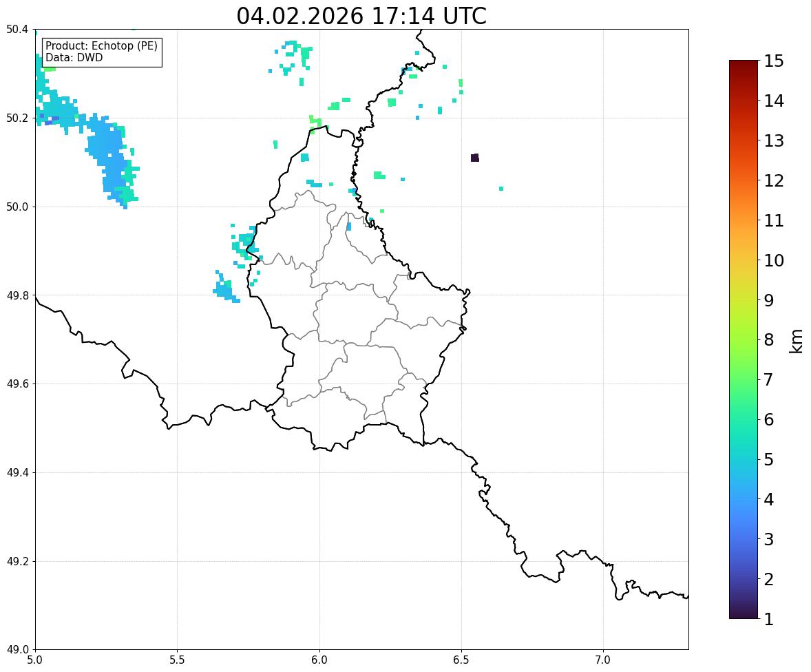Image resolution: width=811 pixels, height=672 pixels.
Task: Click the latitude tick label '49.2'
Action: click(x=17, y=561)
